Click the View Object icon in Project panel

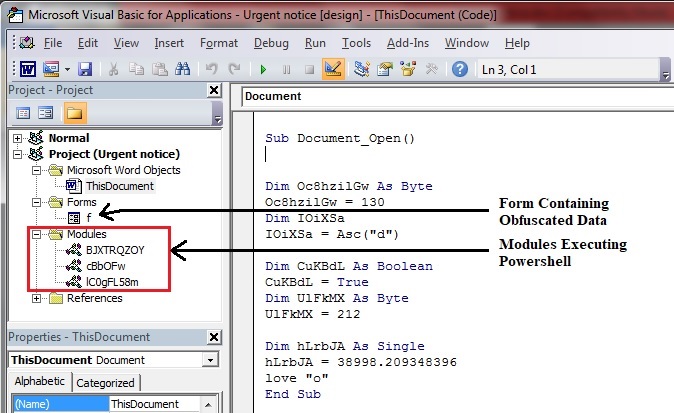coord(47,112)
